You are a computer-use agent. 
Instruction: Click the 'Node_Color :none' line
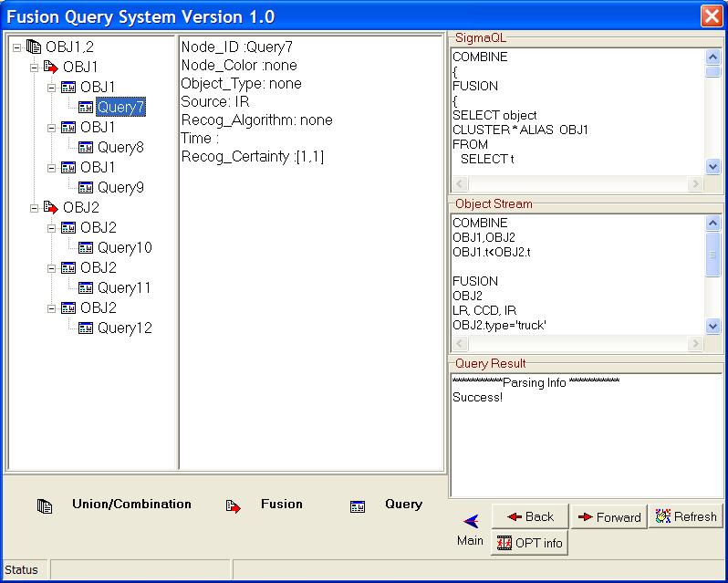click(x=239, y=65)
